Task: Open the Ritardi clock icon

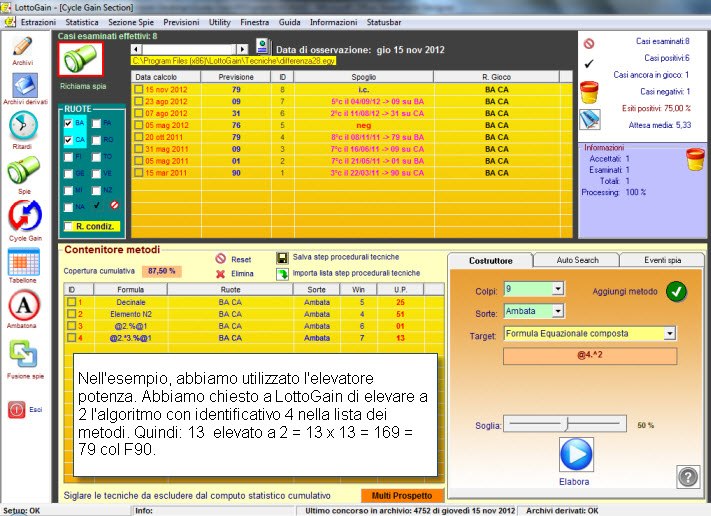Action: tap(23, 126)
